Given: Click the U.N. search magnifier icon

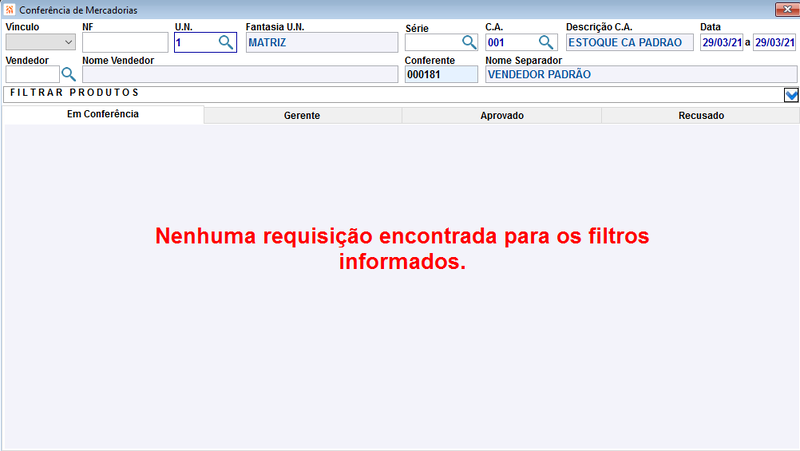Looking at the screenshot, I should [x=226, y=42].
